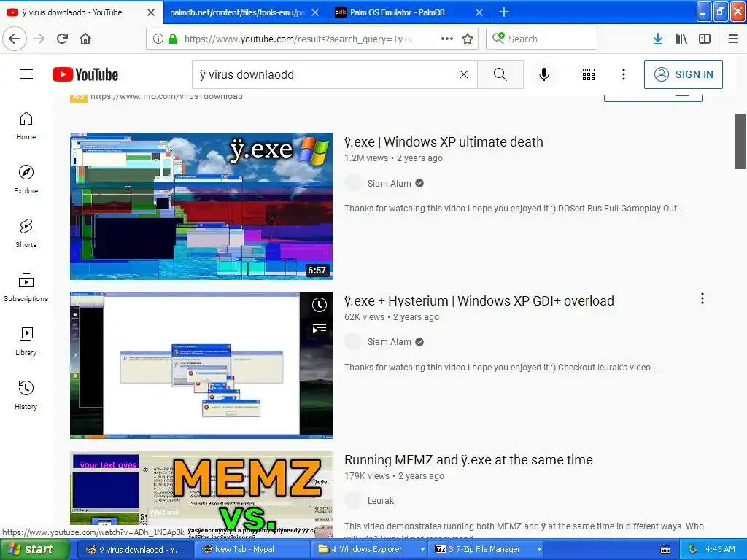Open a new browser tab

tap(503, 12)
